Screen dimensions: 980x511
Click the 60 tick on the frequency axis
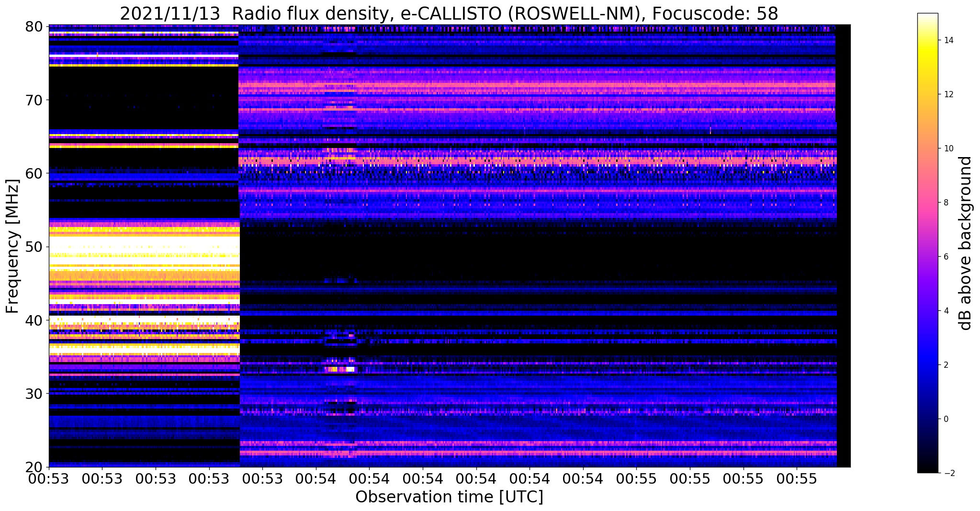(34, 173)
